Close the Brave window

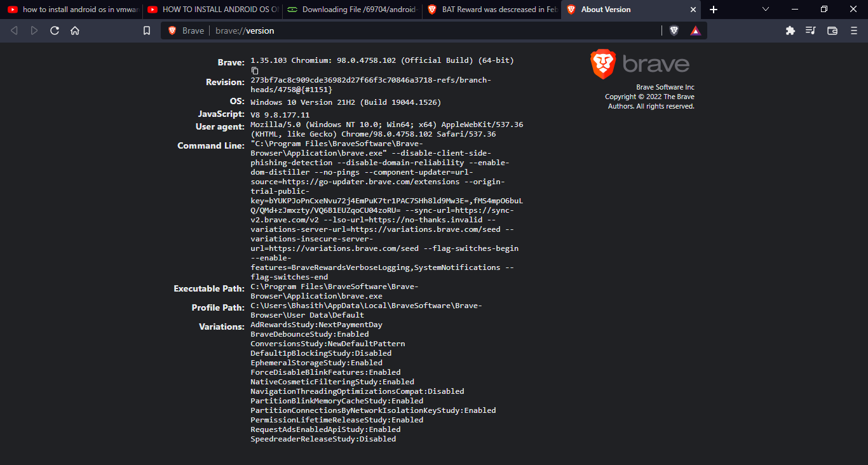(853, 10)
